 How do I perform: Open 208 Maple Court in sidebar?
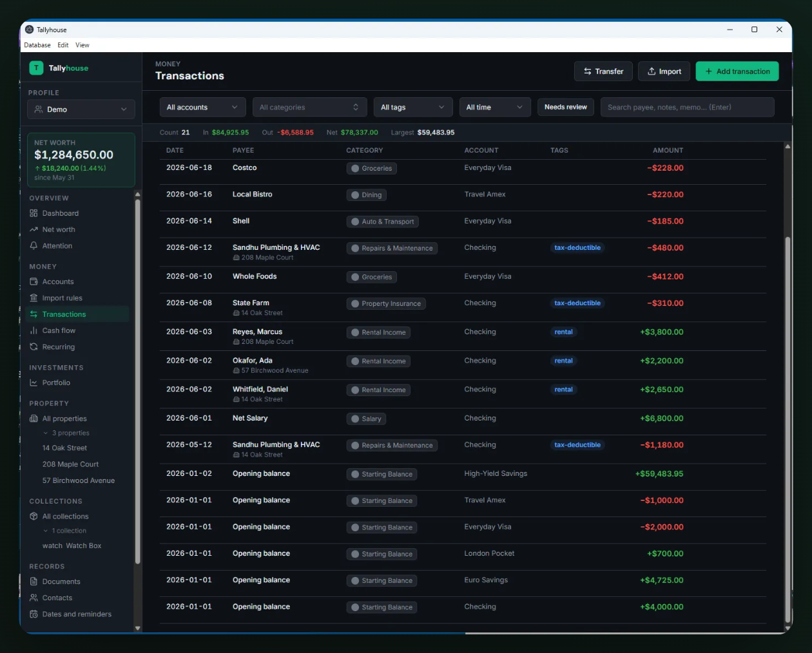pos(70,464)
